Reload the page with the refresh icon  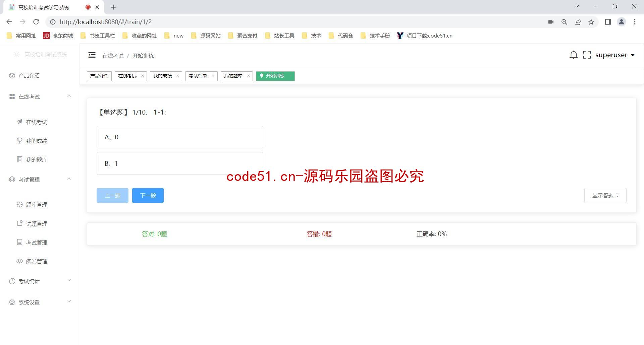coord(36,22)
